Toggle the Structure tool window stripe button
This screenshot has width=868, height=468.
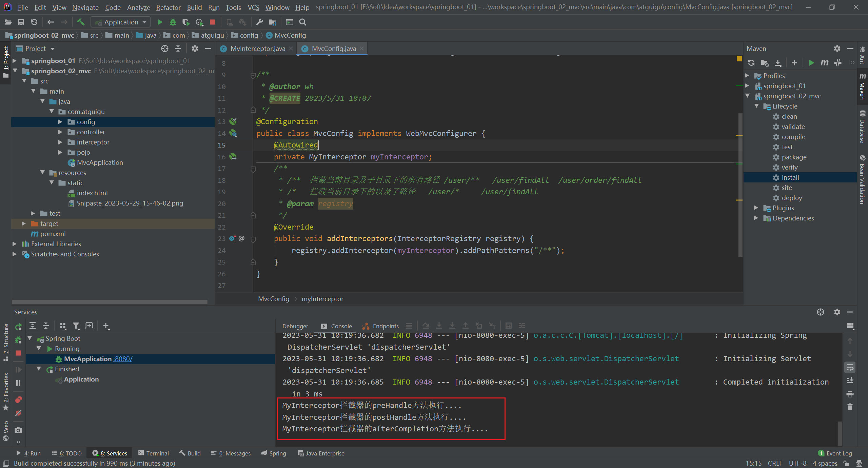pyautogui.click(x=5, y=343)
